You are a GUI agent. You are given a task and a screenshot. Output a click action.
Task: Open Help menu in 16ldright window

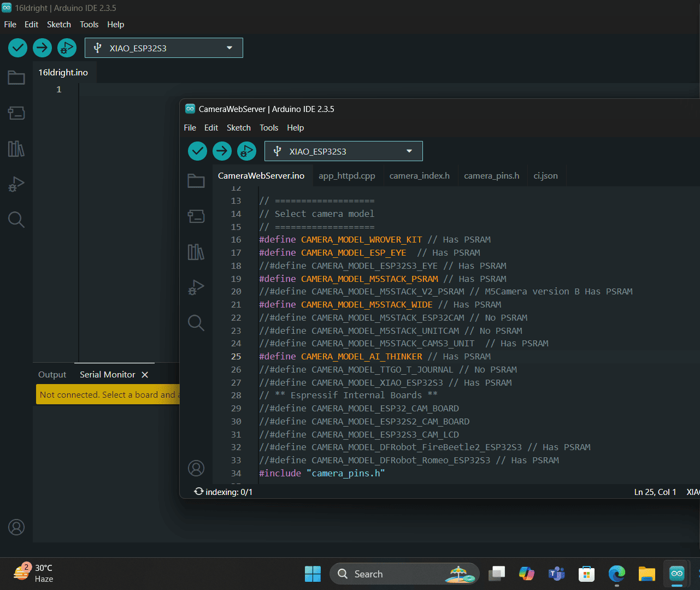[x=116, y=25]
